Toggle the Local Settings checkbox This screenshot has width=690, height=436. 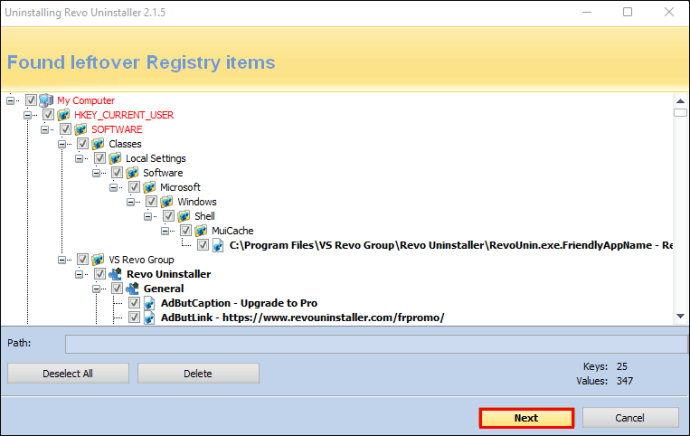click(100, 158)
